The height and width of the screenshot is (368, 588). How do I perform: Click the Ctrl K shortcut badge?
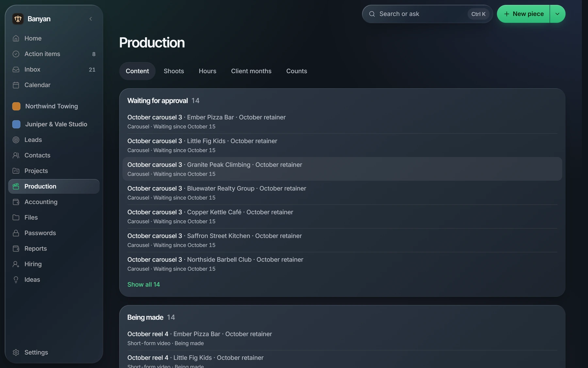click(x=478, y=14)
